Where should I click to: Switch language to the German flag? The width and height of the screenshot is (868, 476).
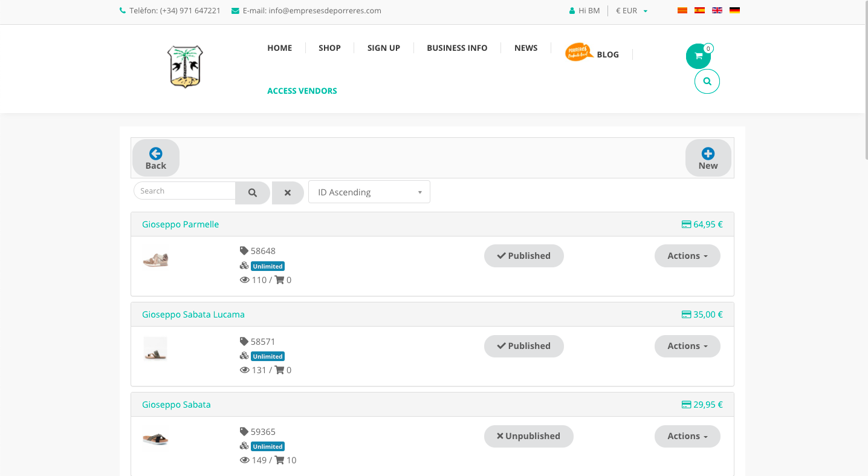[734, 10]
